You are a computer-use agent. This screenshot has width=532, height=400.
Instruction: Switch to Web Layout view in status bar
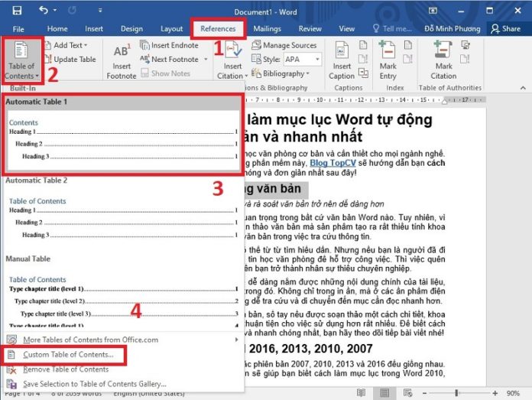click(x=408, y=393)
